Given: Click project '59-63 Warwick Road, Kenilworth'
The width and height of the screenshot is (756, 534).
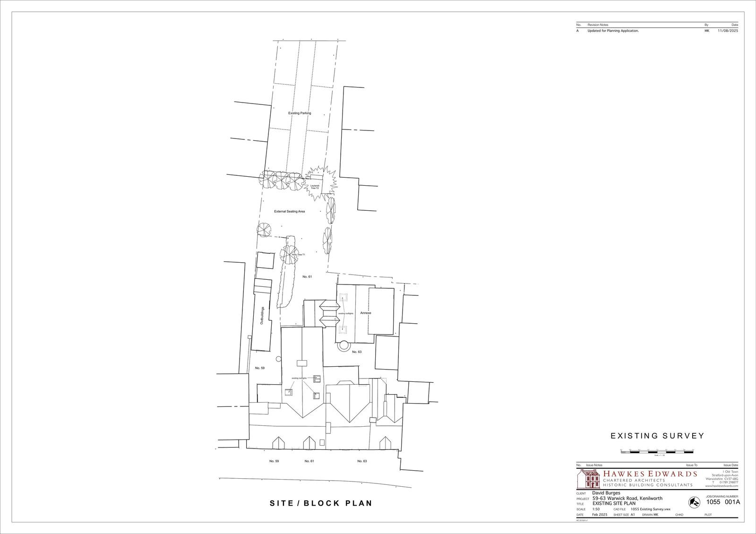Looking at the screenshot, I should (x=627, y=498).
